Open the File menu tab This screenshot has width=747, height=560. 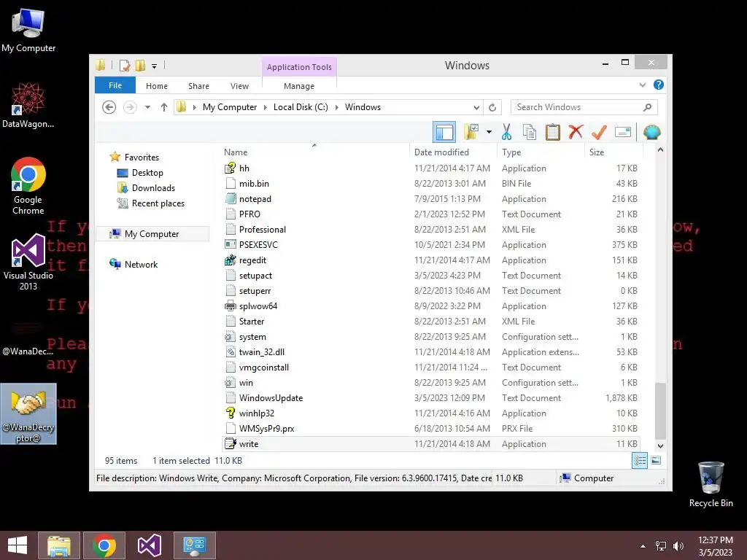(x=115, y=85)
